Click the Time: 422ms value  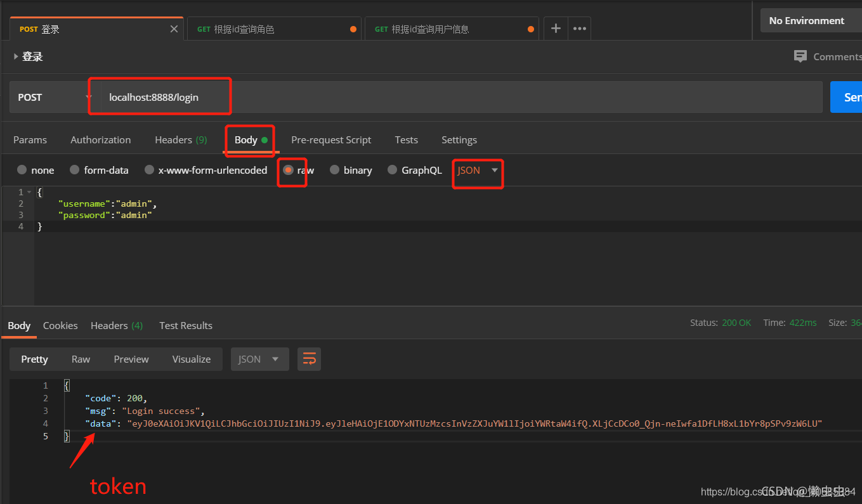point(803,323)
